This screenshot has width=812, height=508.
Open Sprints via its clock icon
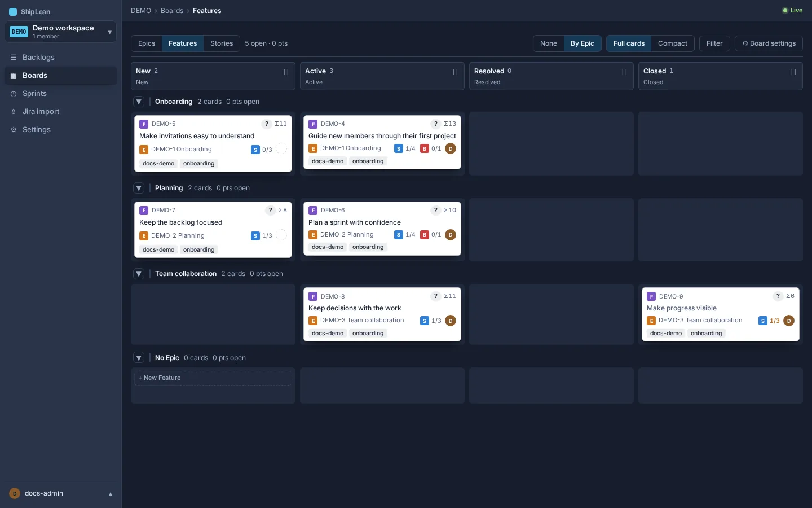point(14,94)
